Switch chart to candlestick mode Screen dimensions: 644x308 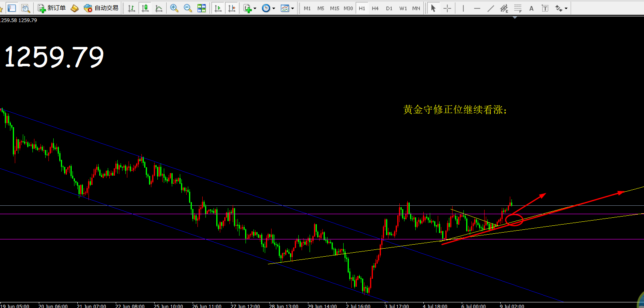[145, 8]
